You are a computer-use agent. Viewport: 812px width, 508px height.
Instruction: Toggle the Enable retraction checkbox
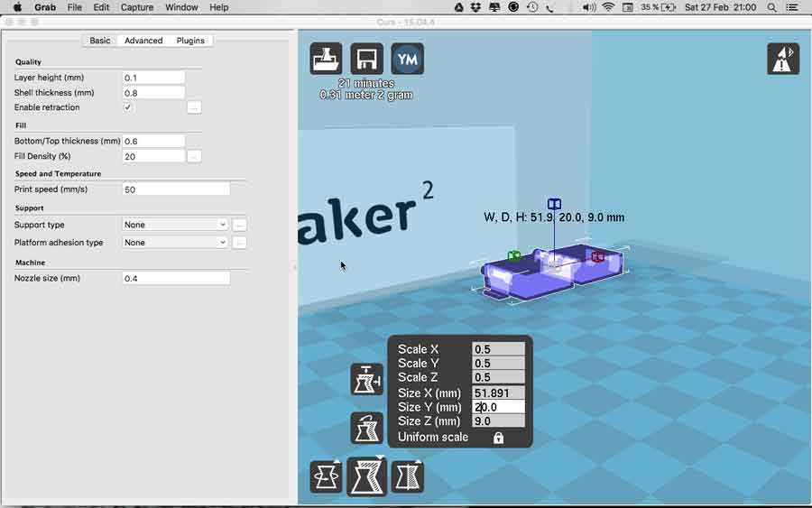[127, 107]
